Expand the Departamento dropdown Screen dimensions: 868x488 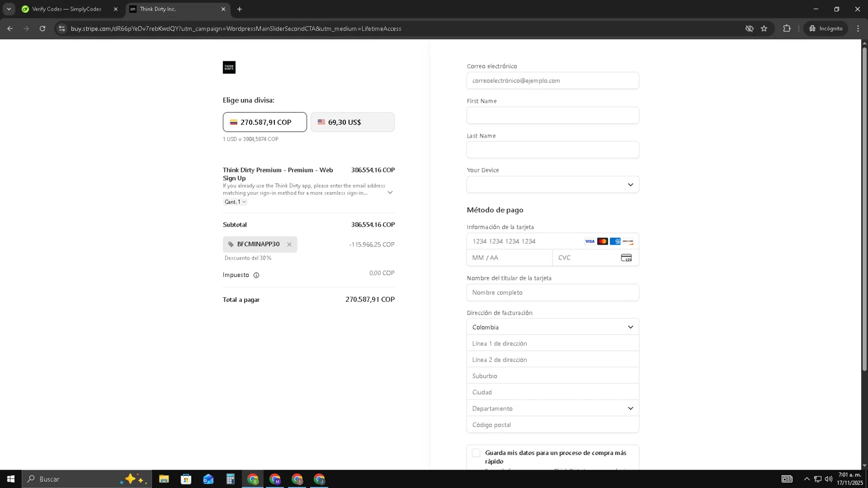[x=553, y=408]
